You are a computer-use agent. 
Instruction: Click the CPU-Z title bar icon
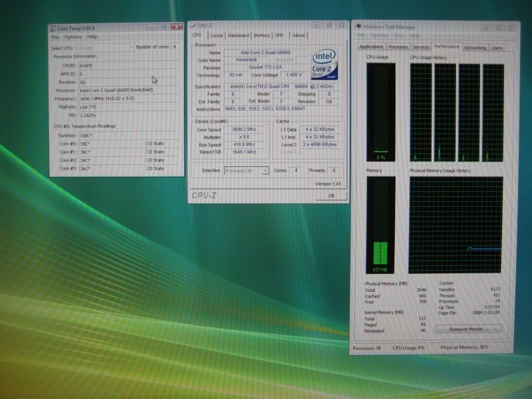pyautogui.click(x=193, y=25)
